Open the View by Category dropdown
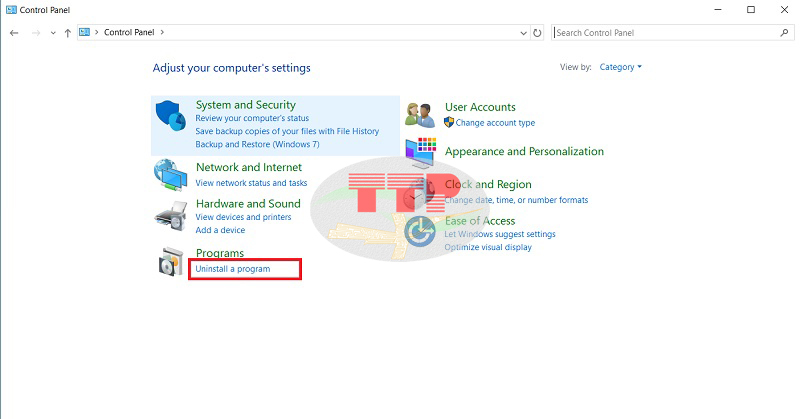 click(x=620, y=67)
